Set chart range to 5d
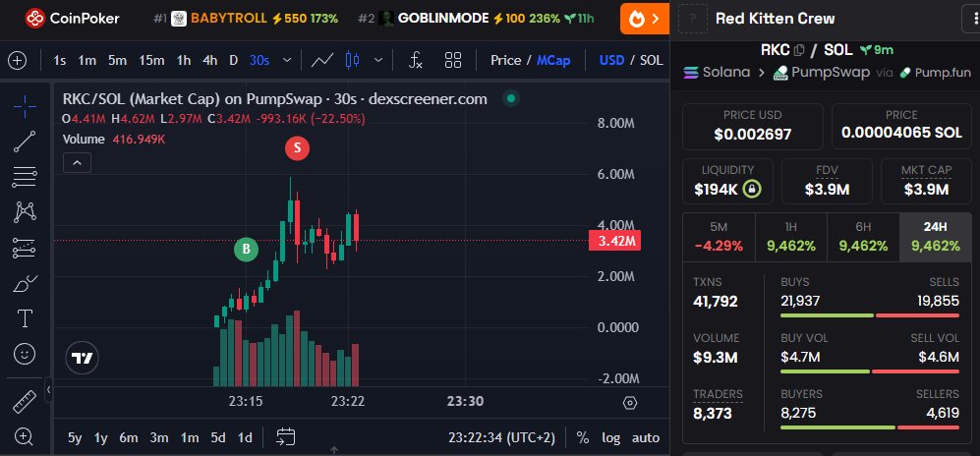Image resolution: width=980 pixels, height=456 pixels. (x=218, y=438)
